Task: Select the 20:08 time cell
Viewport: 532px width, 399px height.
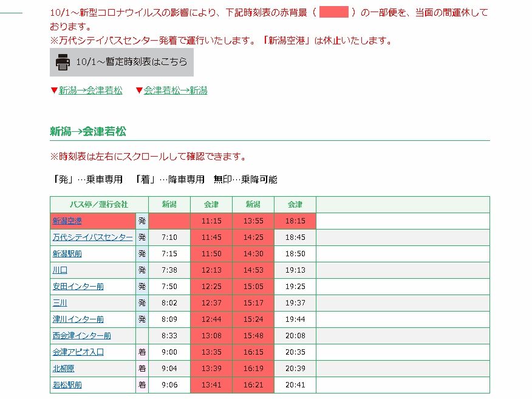Action: pos(295,336)
